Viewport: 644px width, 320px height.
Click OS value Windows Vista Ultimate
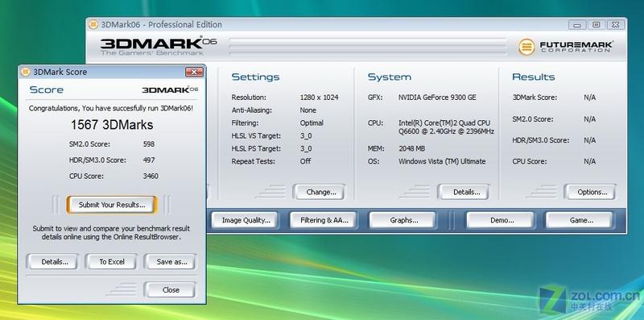pyautogui.click(x=442, y=161)
